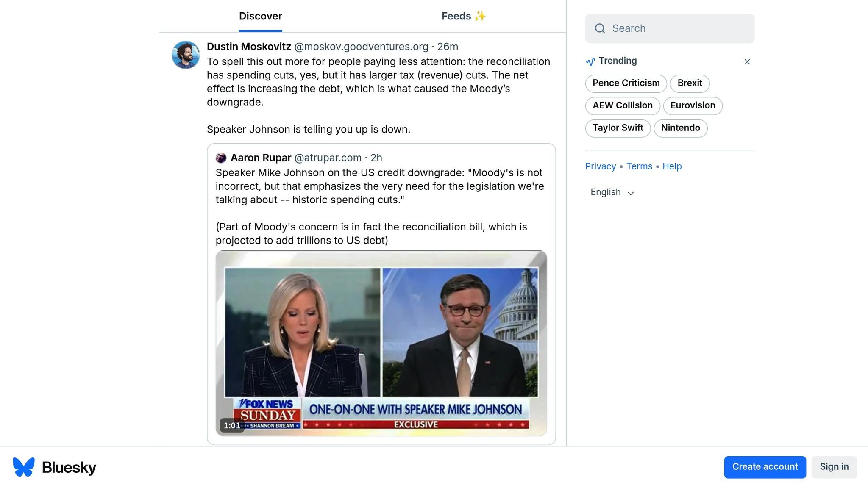Select the Pence Criticism trending topic
Screen dimensions: 868x488
pyautogui.click(x=626, y=83)
